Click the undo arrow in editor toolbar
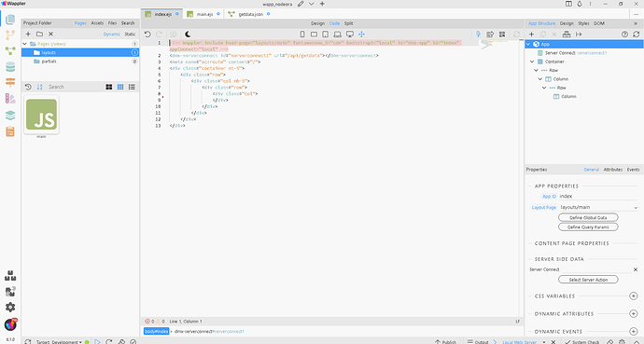The image size is (644, 344). 147,34
